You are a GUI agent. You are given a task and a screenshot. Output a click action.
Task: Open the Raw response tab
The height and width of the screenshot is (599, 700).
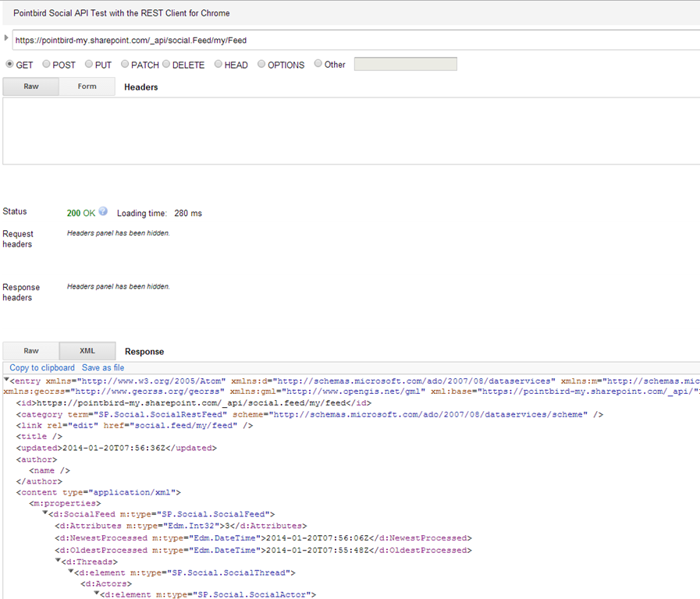(30, 351)
